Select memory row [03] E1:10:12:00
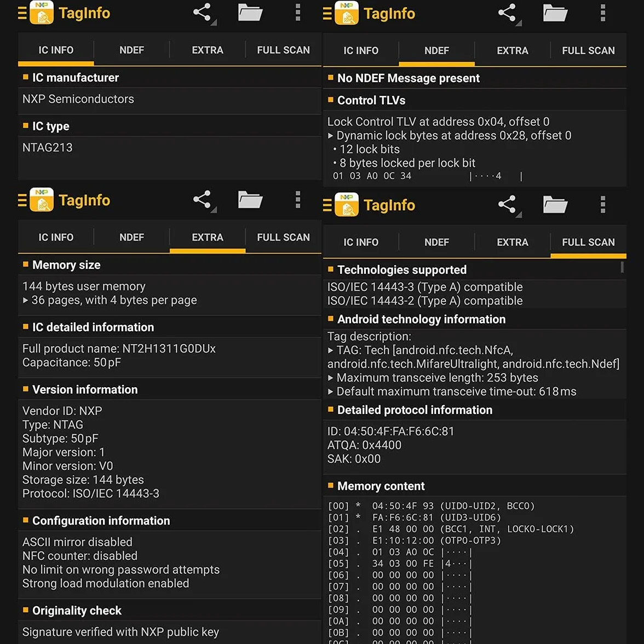Image resolution: width=644 pixels, height=644 pixels. (x=415, y=540)
